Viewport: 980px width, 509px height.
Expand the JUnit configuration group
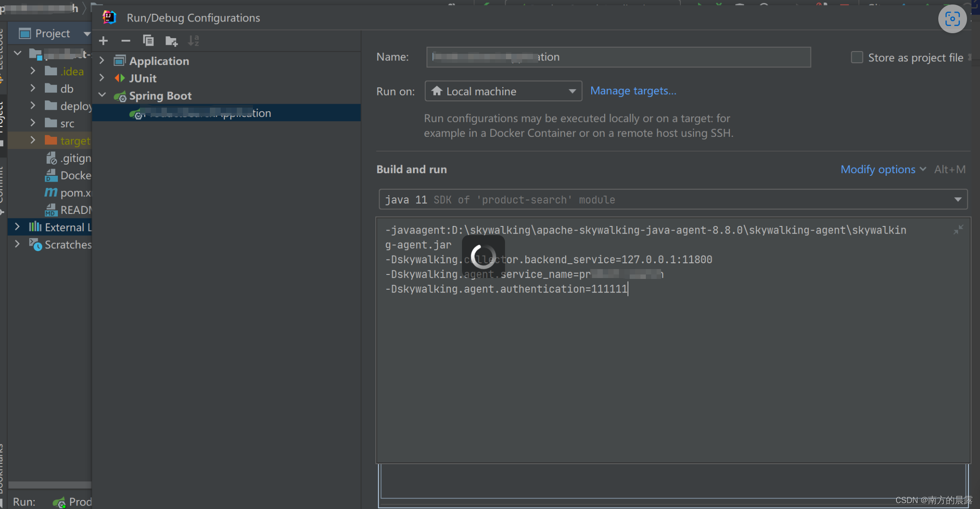pyautogui.click(x=102, y=78)
